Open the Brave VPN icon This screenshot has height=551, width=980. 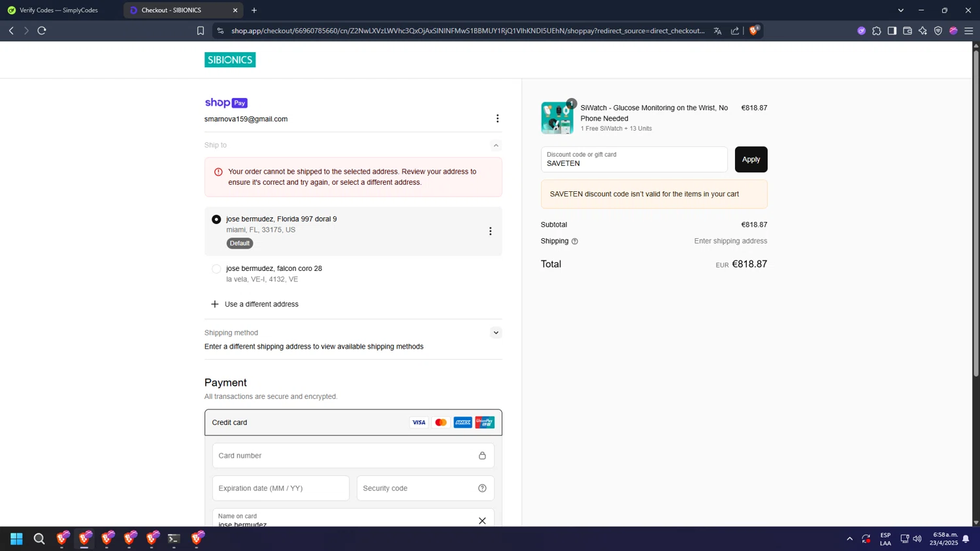(938, 31)
